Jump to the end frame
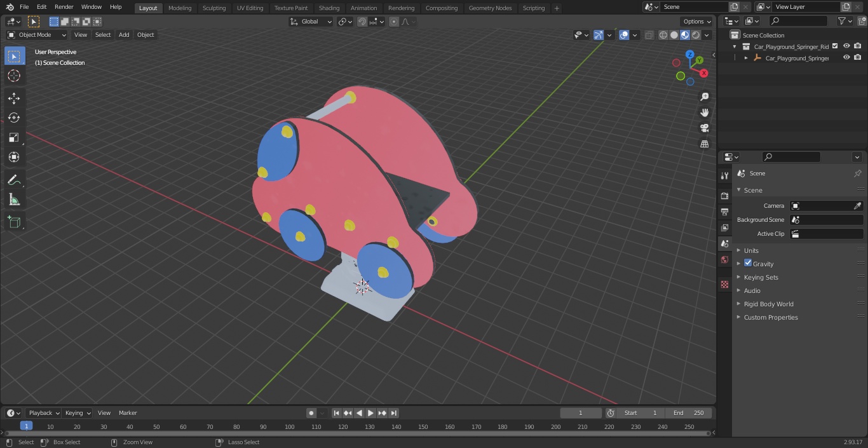This screenshot has height=448, width=868. tap(393, 413)
